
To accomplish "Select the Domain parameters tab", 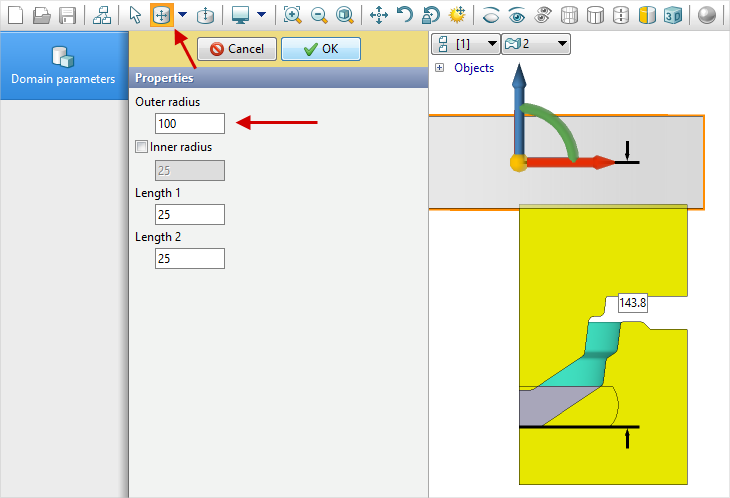I will coord(63,66).
